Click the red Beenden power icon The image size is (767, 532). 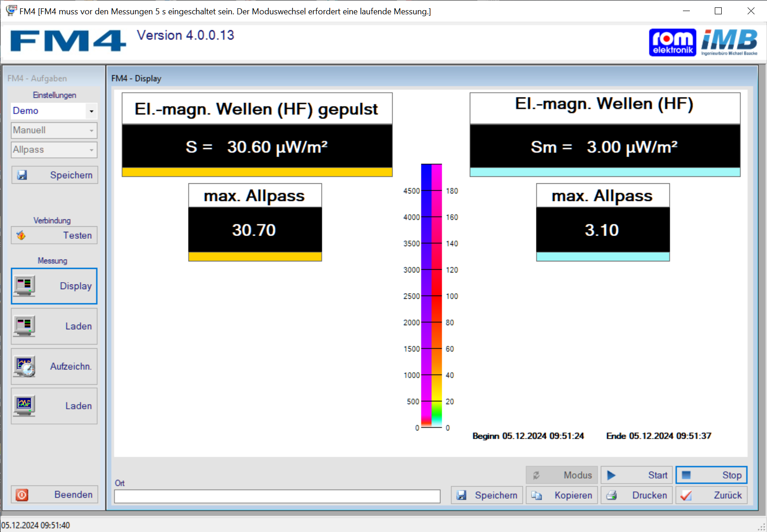tap(22, 495)
